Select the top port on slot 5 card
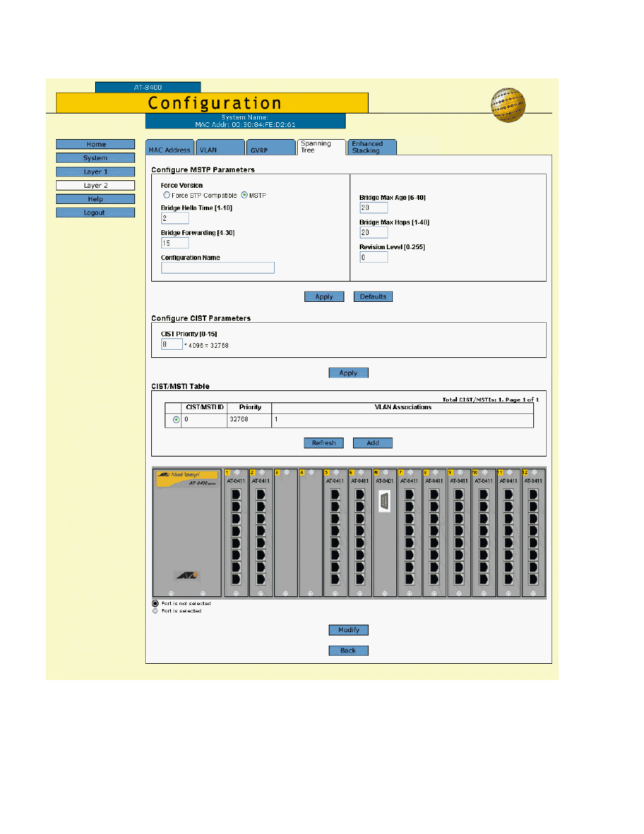The width and height of the screenshot is (644, 834). 335,494
